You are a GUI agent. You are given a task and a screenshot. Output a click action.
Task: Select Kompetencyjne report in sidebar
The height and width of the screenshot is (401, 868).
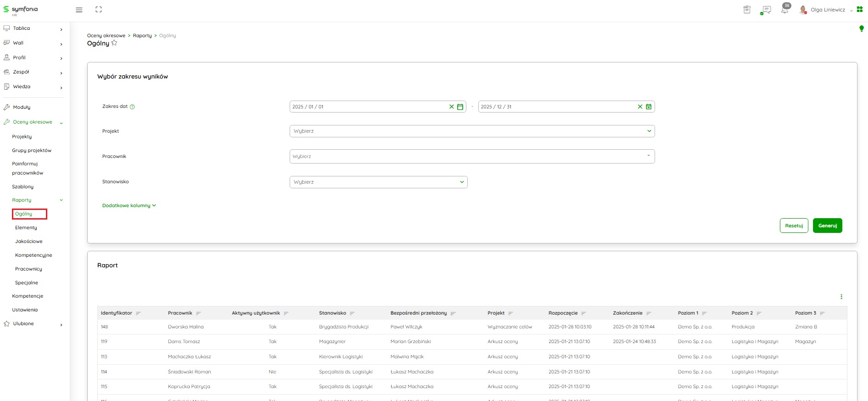(x=34, y=255)
